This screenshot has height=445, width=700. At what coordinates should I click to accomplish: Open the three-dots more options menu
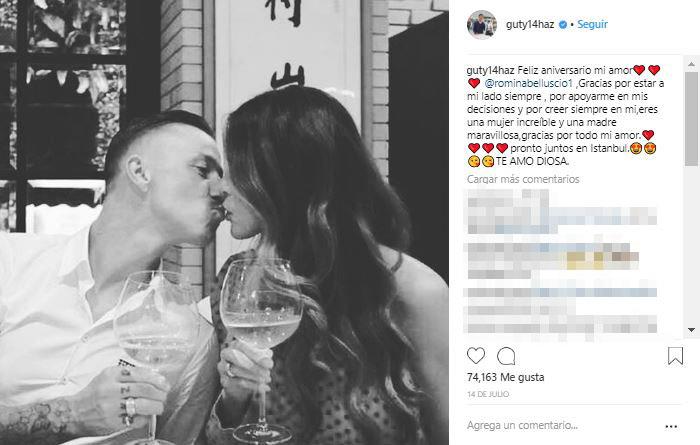671,427
